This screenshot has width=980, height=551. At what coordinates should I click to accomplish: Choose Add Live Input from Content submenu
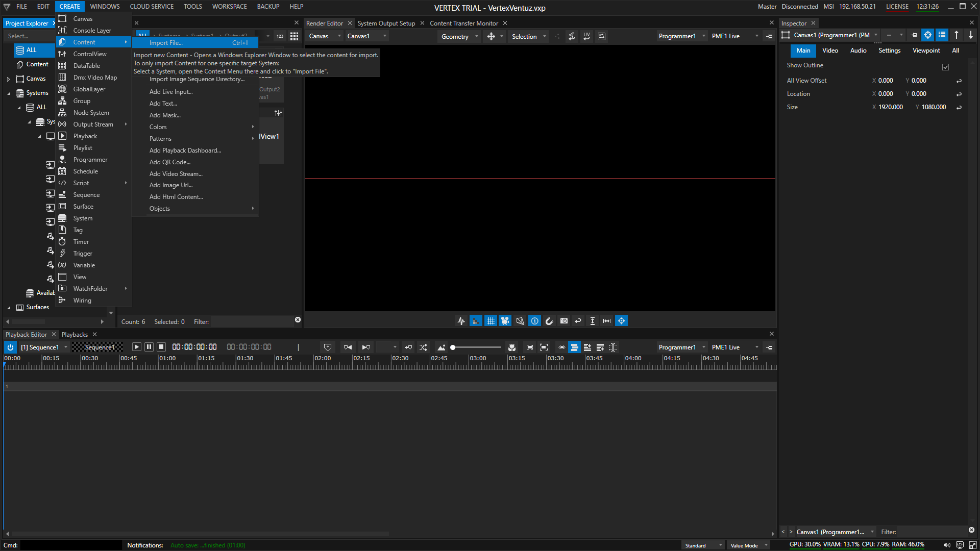170,92
